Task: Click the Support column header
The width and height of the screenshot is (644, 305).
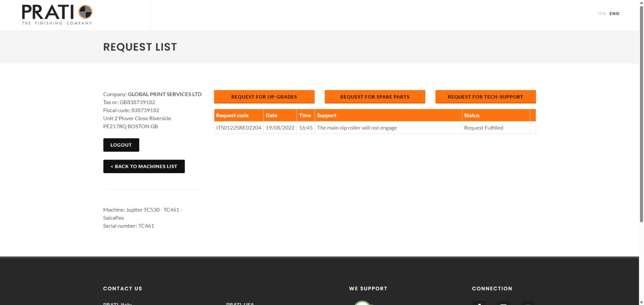Action: [326, 115]
